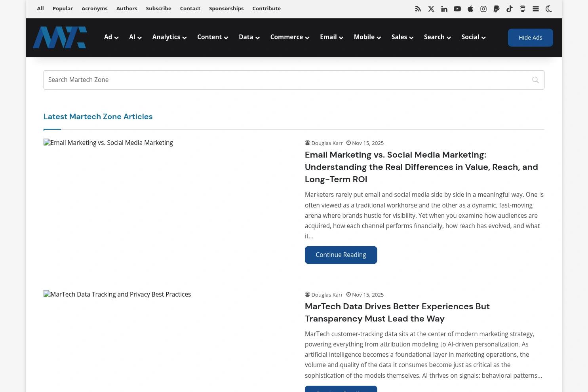Toggle dark mode with moon icon
Screen dimensions: 588x392
(x=548, y=9)
